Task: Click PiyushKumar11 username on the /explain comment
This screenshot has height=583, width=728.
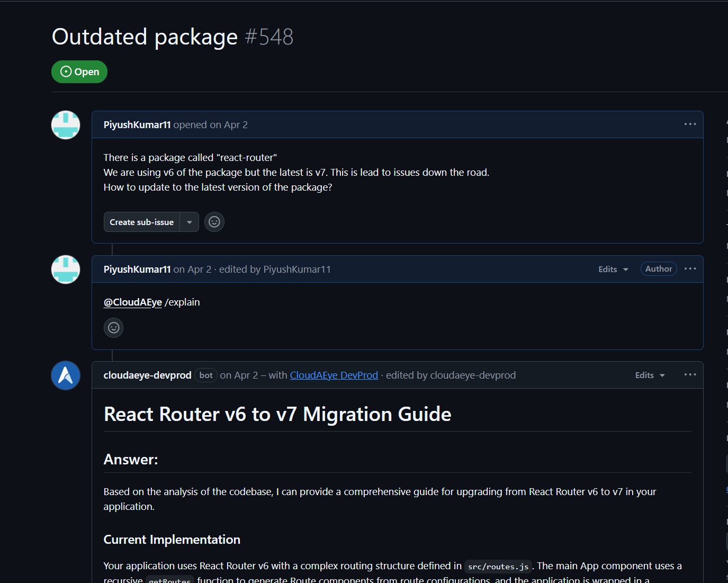Action: [137, 270]
